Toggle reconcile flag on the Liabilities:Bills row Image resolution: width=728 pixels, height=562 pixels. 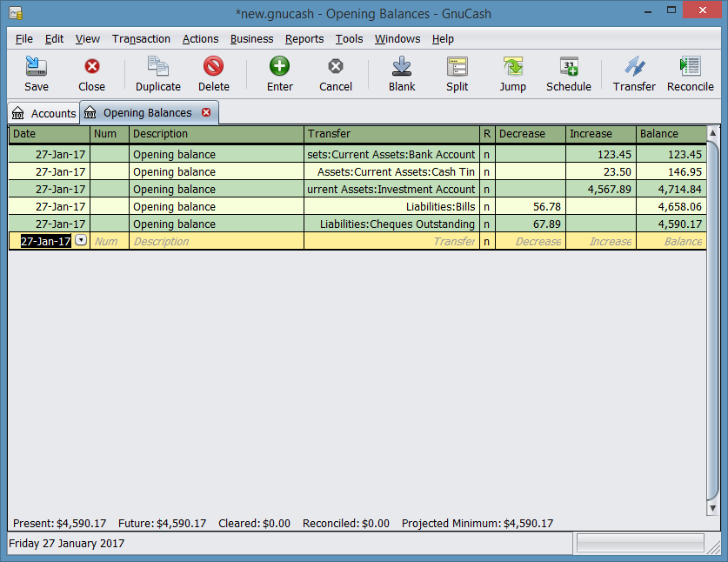(x=487, y=207)
